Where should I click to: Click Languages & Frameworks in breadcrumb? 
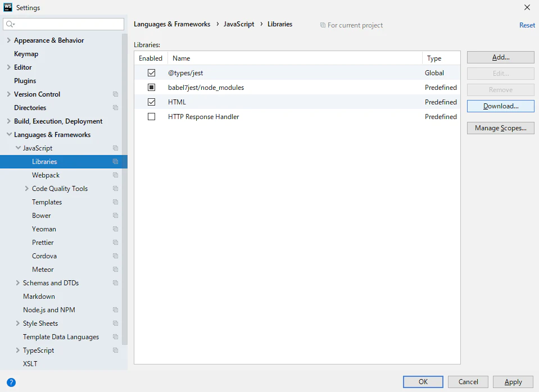(x=172, y=24)
